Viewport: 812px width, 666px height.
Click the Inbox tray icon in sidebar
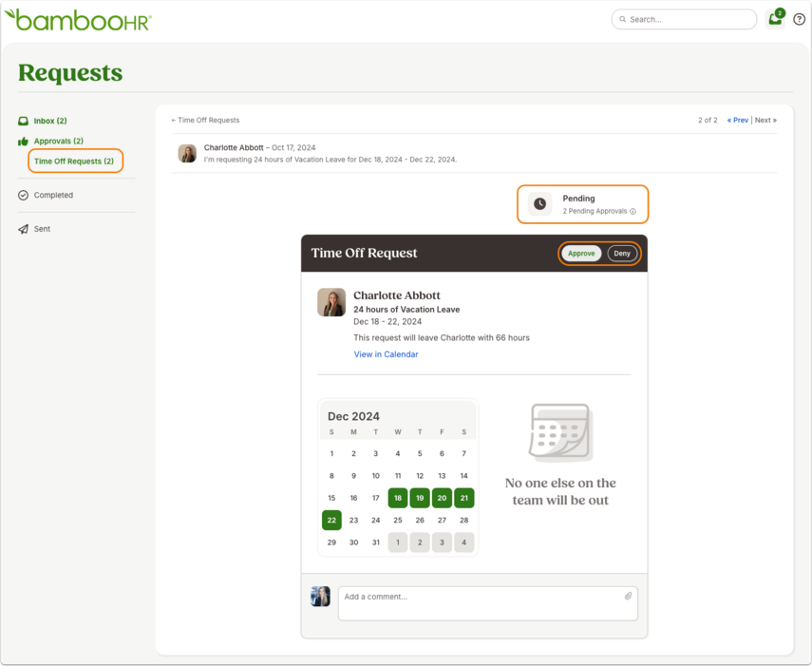24,121
